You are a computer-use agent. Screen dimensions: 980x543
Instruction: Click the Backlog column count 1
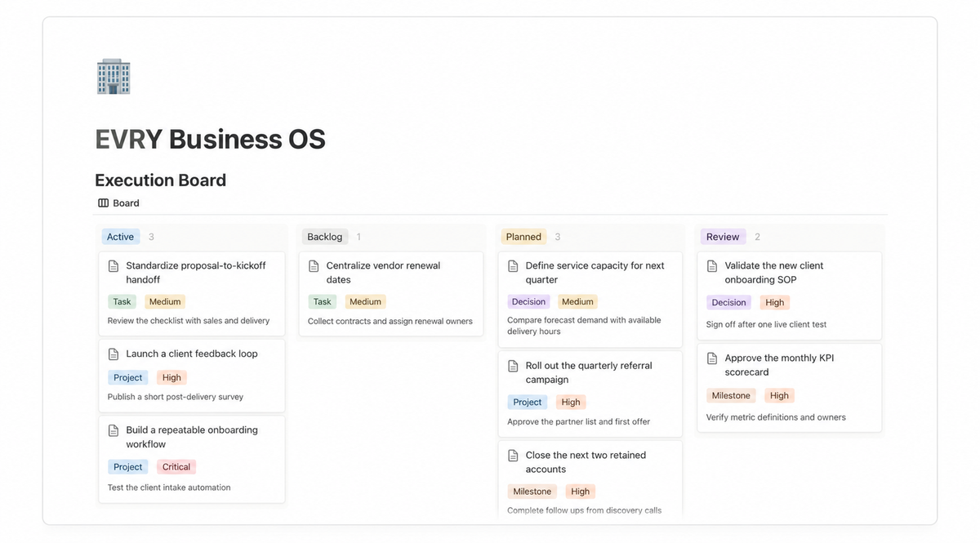(x=359, y=237)
